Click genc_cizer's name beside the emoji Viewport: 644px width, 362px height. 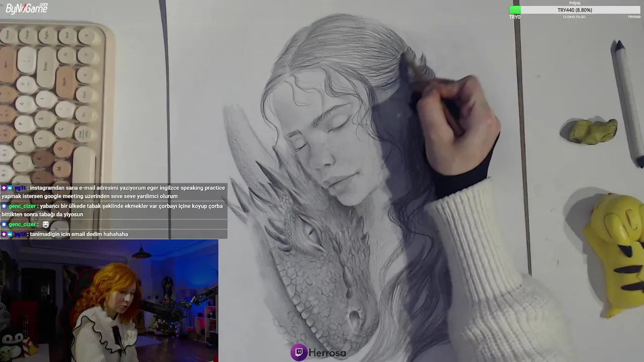tap(22, 224)
